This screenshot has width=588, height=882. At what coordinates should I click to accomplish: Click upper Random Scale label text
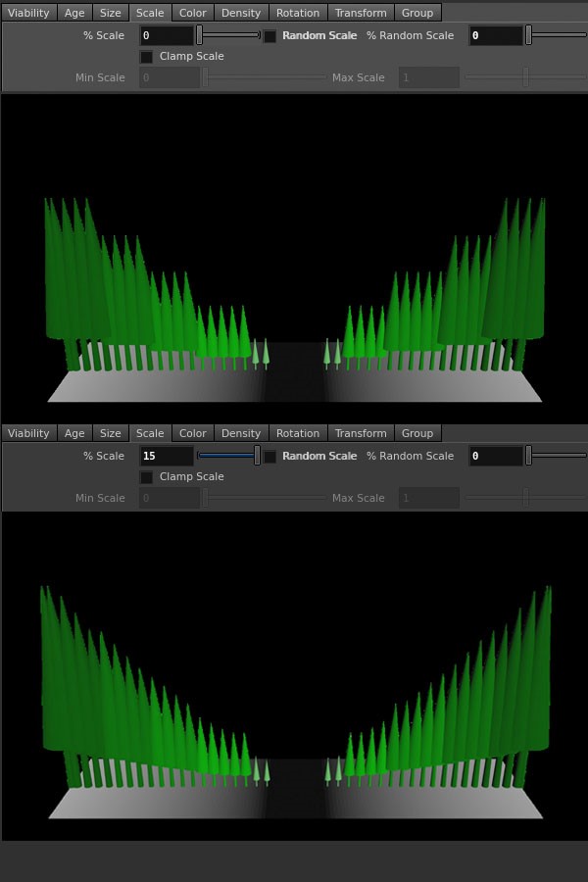319,35
